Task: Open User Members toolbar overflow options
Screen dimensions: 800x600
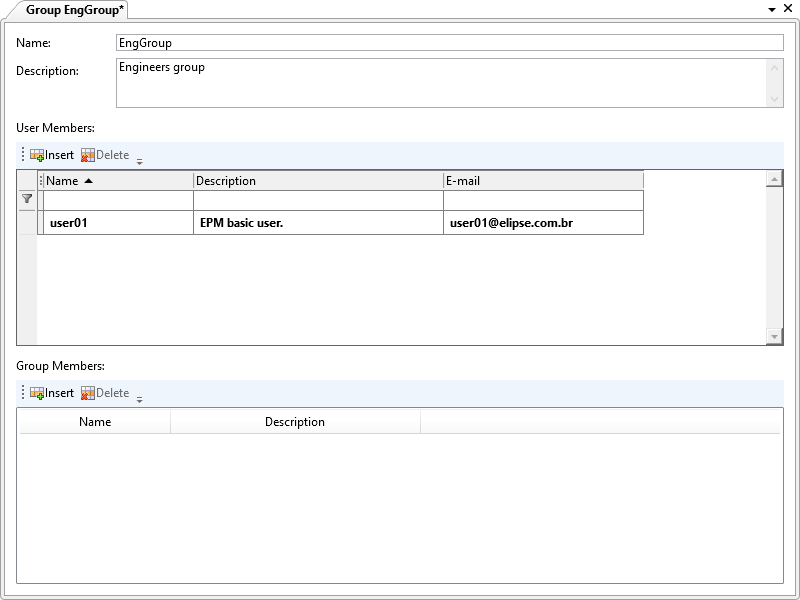Action: point(139,161)
